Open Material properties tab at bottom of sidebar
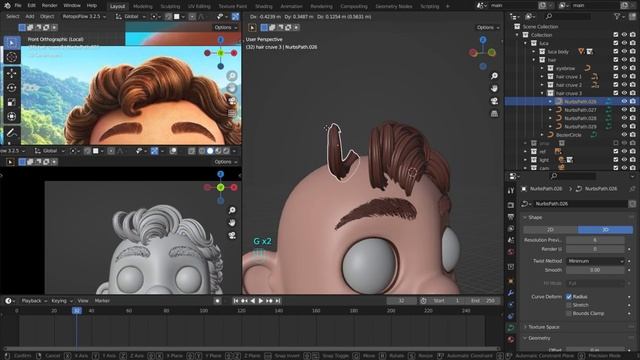This screenshot has height=360, width=640. coord(511,339)
